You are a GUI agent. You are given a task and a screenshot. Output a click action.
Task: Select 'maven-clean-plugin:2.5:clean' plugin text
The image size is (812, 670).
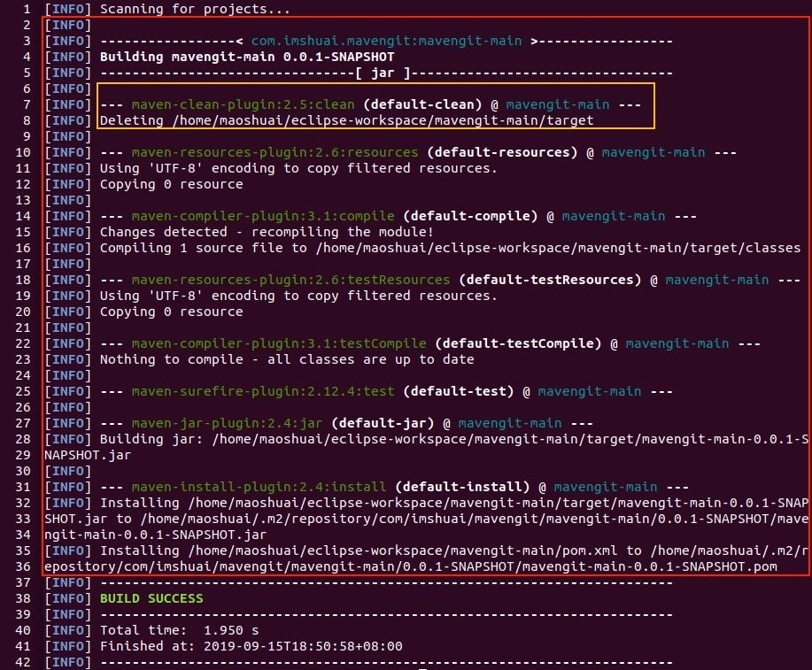click(243, 104)
